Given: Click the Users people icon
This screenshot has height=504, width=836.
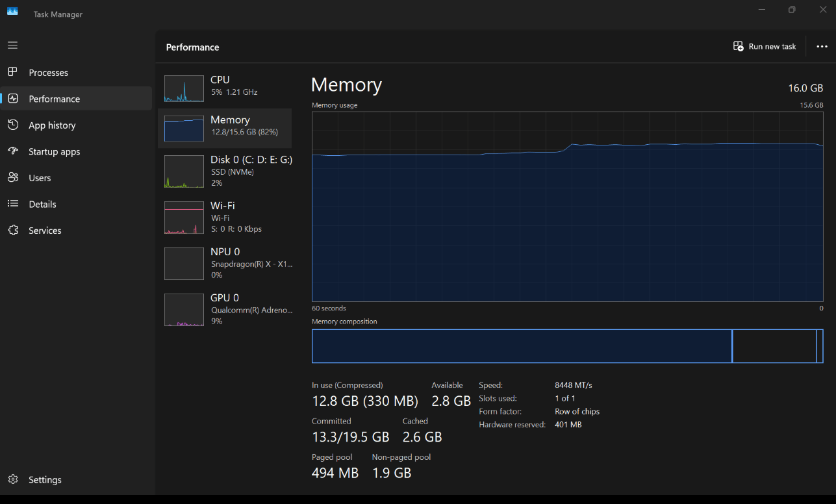Looking at the screenshot, I should click(x=13, y=177).
